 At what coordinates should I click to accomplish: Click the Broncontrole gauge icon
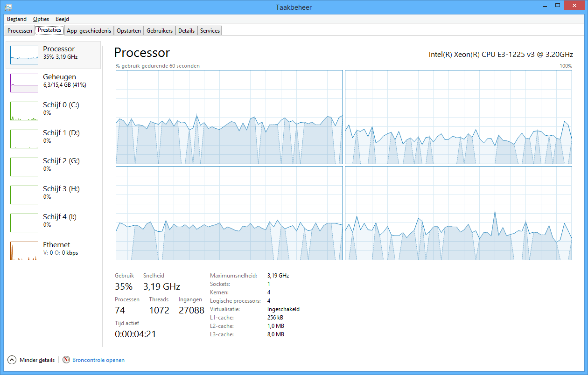pyautogui.click(x=66, y=360)
